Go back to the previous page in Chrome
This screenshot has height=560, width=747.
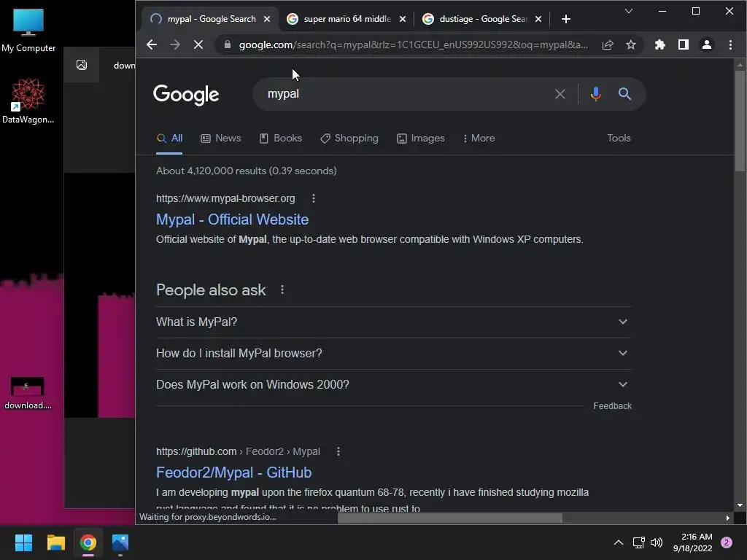click(152, 44)
